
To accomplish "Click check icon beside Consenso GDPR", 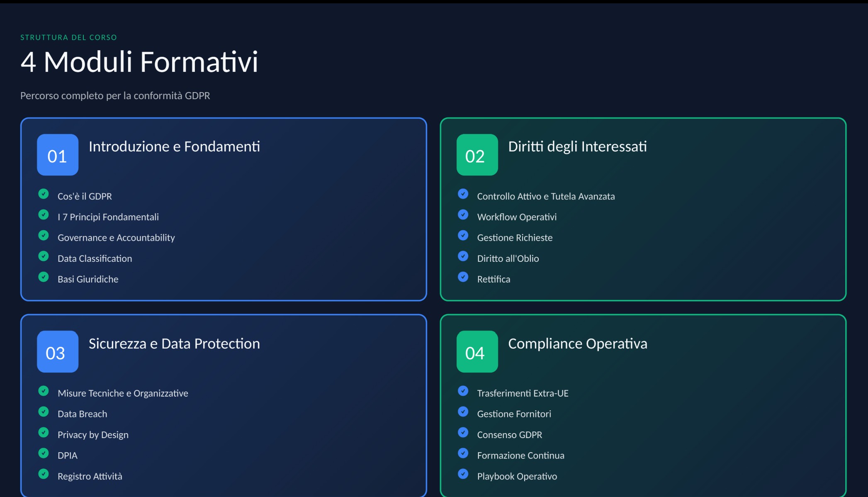I will [x=463, y=432].
